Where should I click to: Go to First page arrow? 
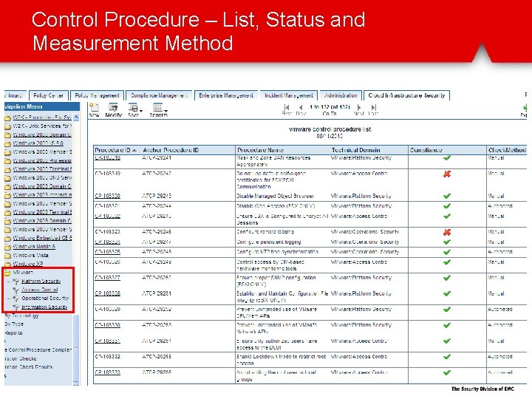tap(287, 108)
